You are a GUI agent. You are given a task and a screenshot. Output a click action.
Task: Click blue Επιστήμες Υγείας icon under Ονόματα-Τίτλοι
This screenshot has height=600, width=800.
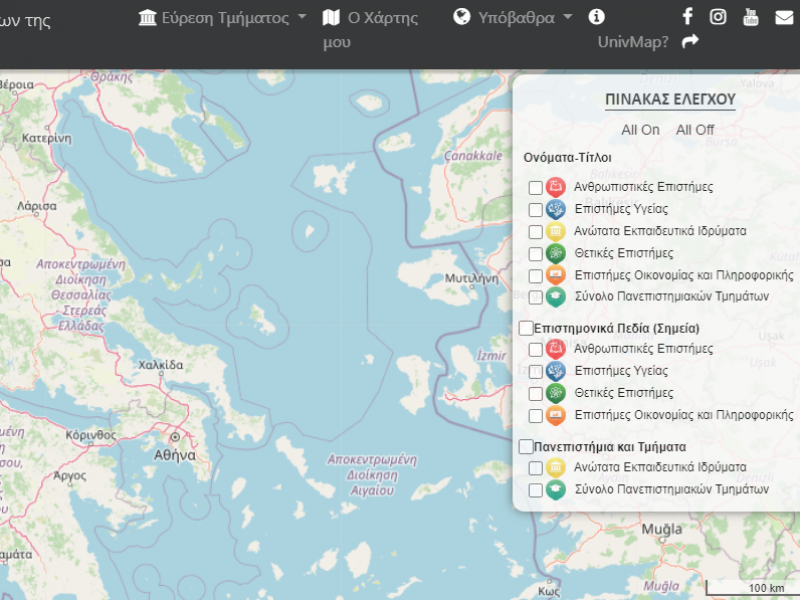click(x=556, y=209)
